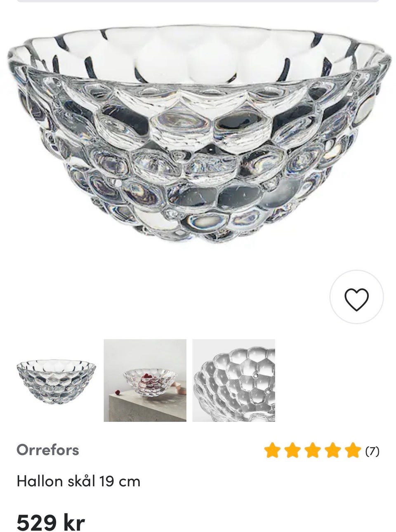This screenshot has height=532, width=396.
Task: Open the seven reviews count link
Action: coord(372,451)
